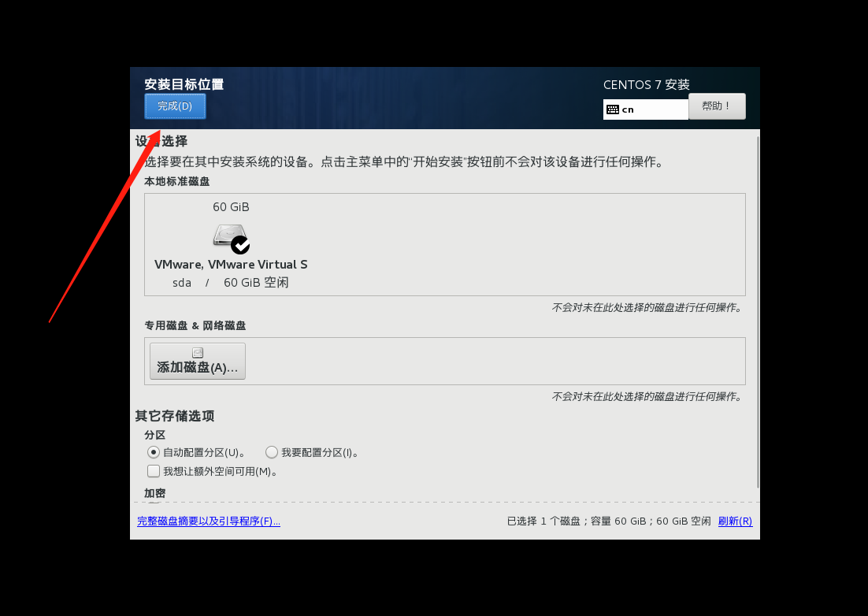Click the cn keyboard layout indicator
Image resolution: width=868 pixels, height=616 pixels.
pos(645,109)
